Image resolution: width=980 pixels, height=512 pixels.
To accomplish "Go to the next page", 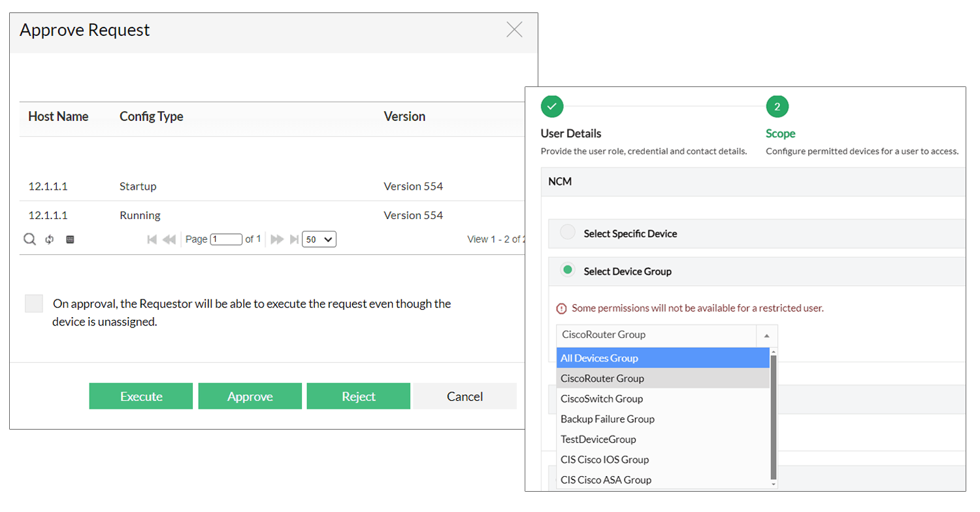I will [x=277, y=239].
